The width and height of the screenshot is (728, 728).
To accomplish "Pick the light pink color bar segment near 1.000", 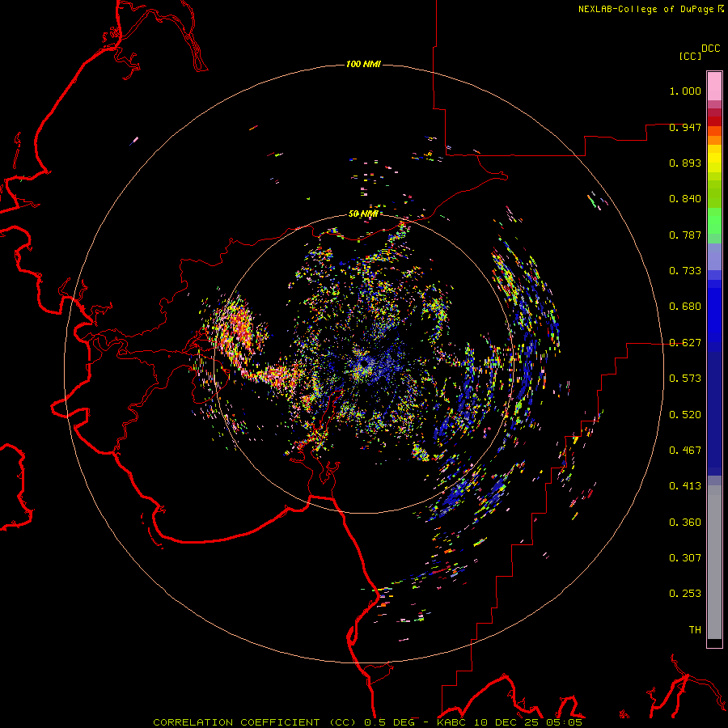I will tap(714, 87).
